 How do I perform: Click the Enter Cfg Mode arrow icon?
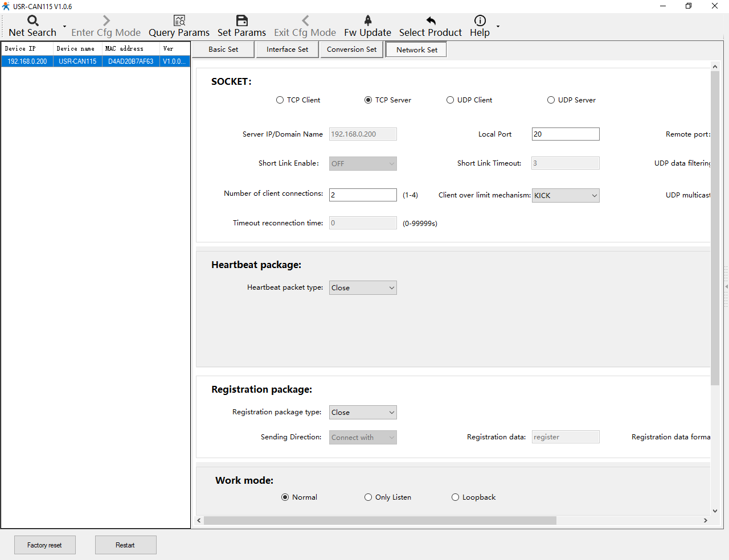tap(106, 21)
